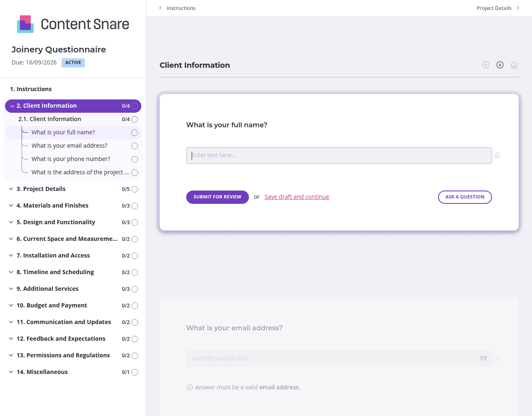532x416 pixels.
Task: Expand the Timeline and Scheduling chevron
Action: pos(11,272)
